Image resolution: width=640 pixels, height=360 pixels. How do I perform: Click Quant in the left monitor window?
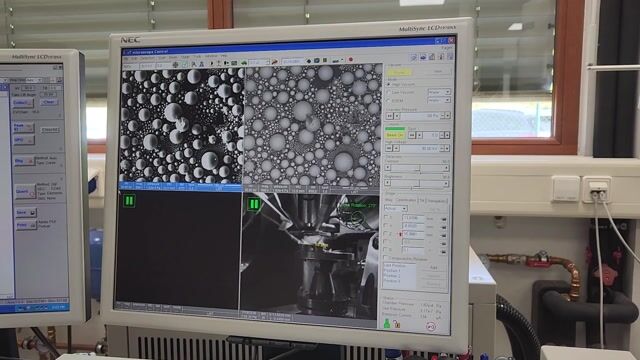point(24,191)
